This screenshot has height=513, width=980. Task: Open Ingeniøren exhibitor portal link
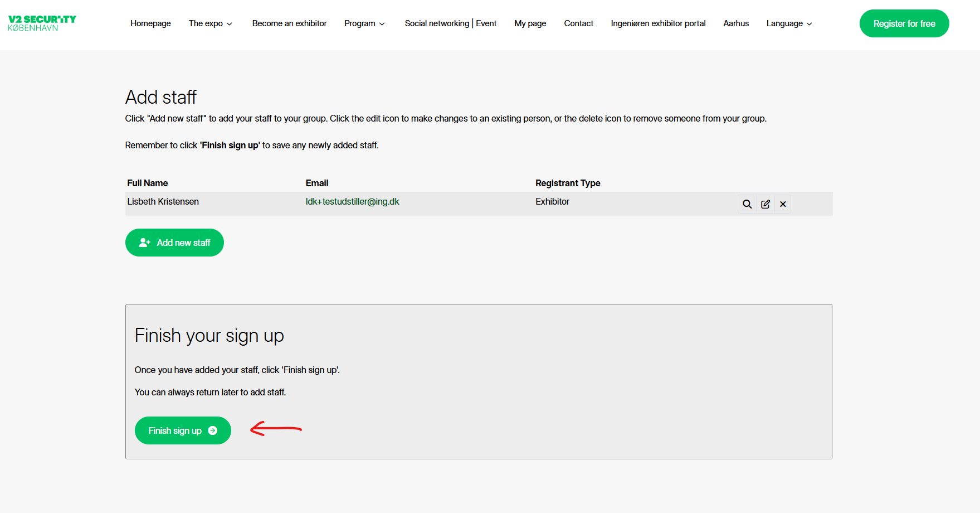pyautogui.click(x=658, y=23)
